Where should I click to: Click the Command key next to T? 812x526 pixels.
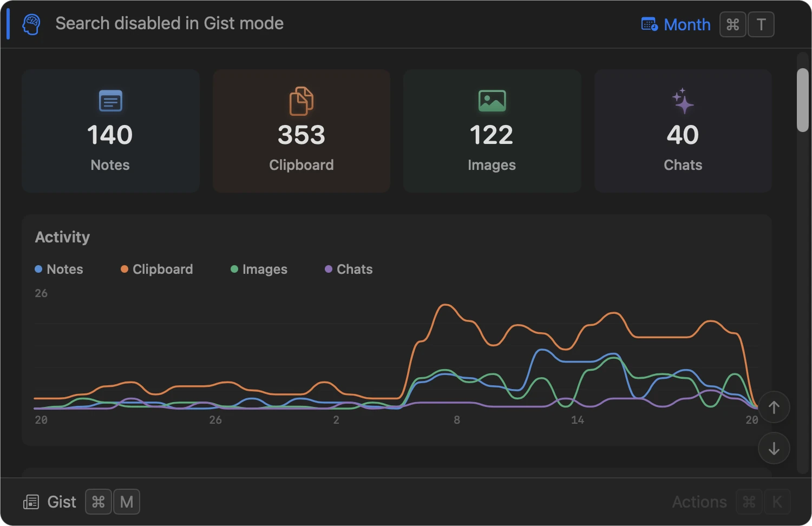pyautogui.click(x=733, y=24)
